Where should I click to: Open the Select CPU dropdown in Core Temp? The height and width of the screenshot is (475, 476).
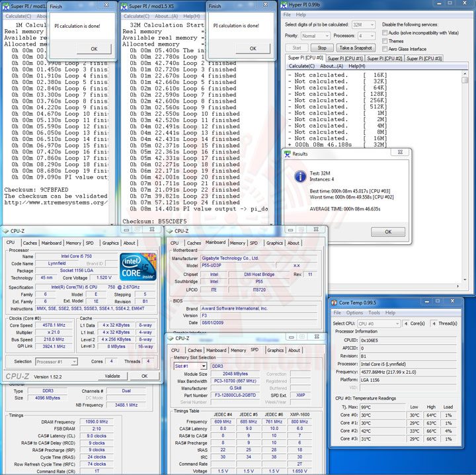[379, 324]
